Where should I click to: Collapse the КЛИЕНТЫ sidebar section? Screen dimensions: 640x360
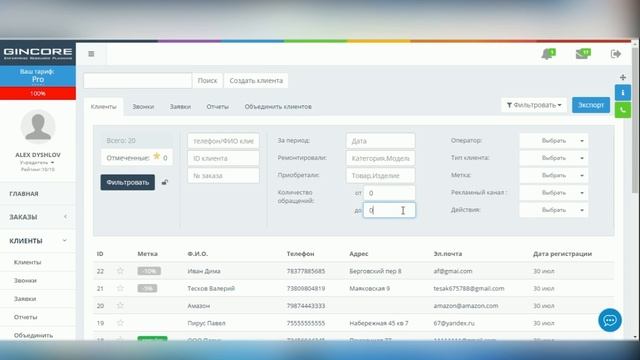(x=38, y=241)
